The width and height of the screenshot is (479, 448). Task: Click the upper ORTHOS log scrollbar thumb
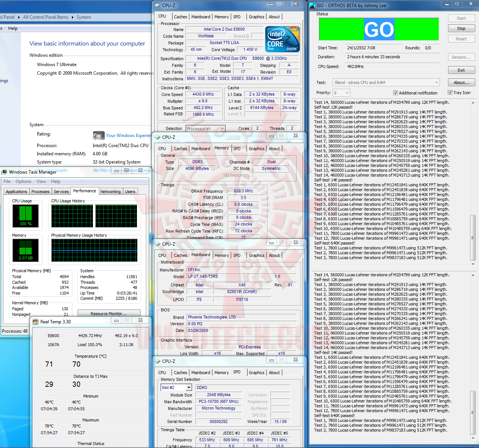(473, 237)
